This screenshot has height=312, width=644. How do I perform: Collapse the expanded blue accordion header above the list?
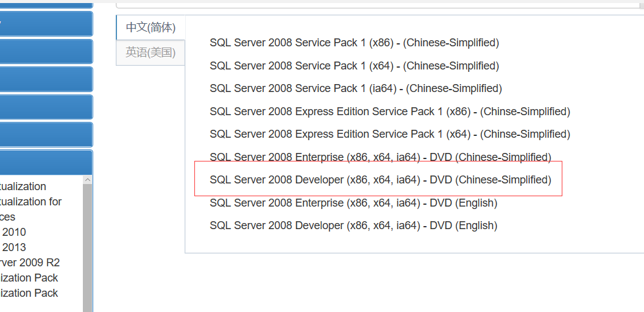click(x=43, y=162)
